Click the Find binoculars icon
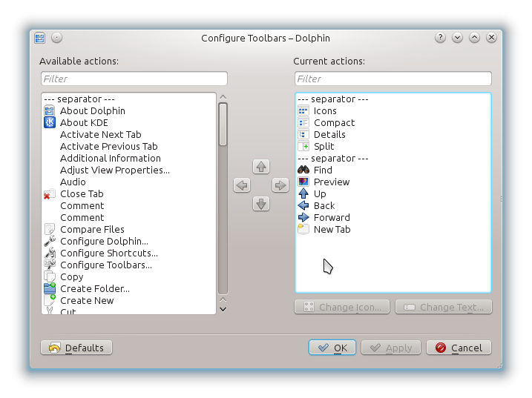Viewport: 532px width, 398px height. (303, 170)
